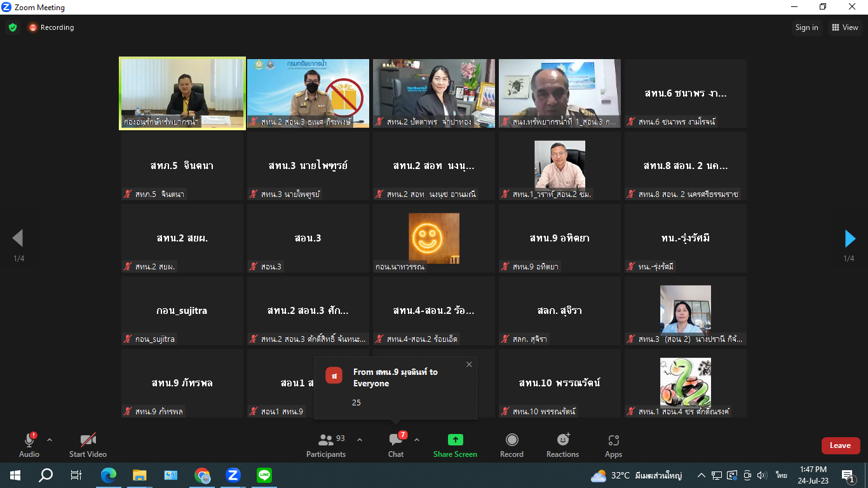
Task: Dismiss the chat message popup
Action: [469, 364]
